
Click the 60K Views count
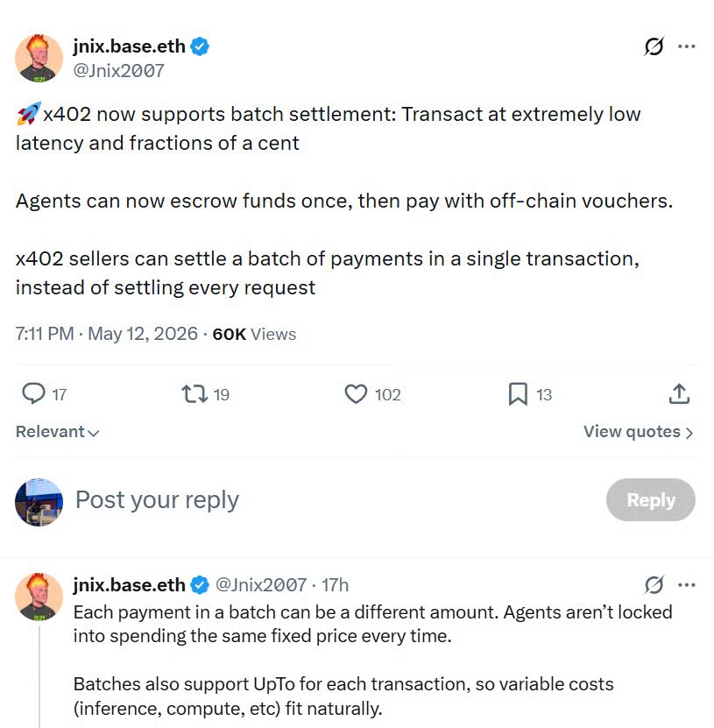[254, 334]
